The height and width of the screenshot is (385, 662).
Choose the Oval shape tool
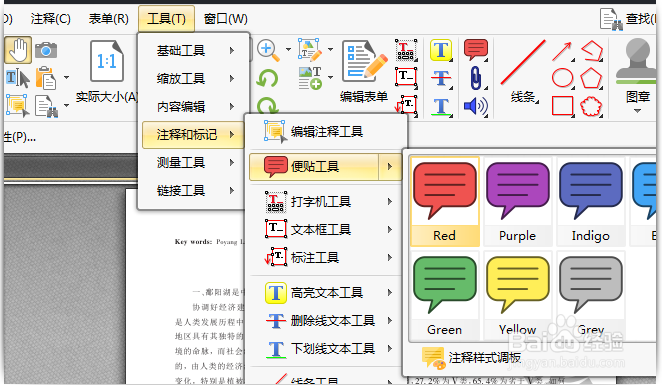click(x=562, y=78)
